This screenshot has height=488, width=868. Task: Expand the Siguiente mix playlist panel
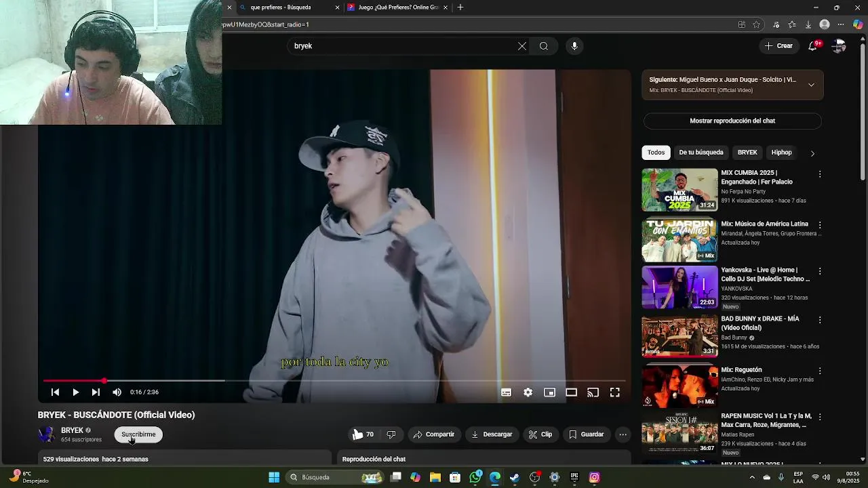pyautogui.click(x=811, y=85)
